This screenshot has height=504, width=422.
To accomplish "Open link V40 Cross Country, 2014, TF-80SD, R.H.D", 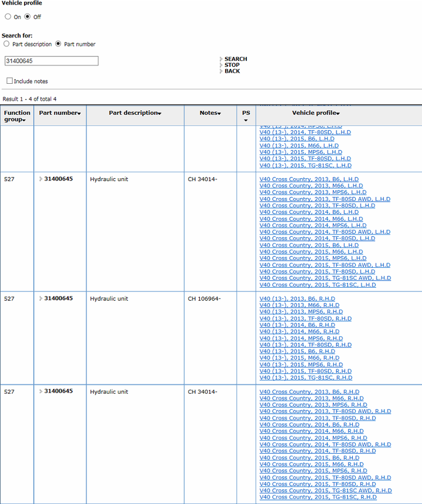I will tap(318, 451).
